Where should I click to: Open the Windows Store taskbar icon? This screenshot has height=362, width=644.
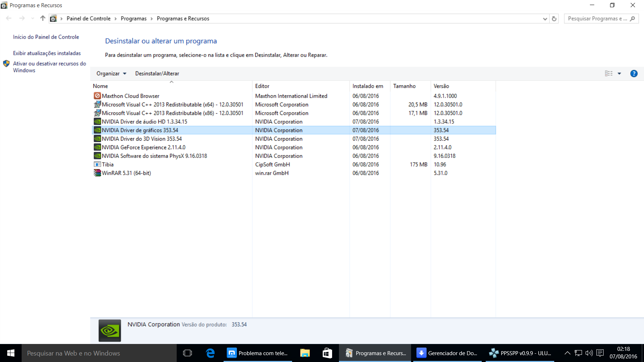(x=327, y=353)
